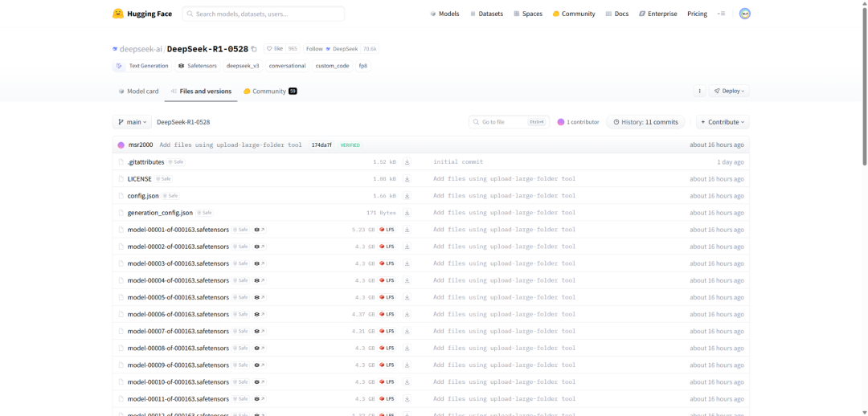Open the model-00006-of-000163.safetensors file
Screen dimensions: 868x416
[178, 314]
